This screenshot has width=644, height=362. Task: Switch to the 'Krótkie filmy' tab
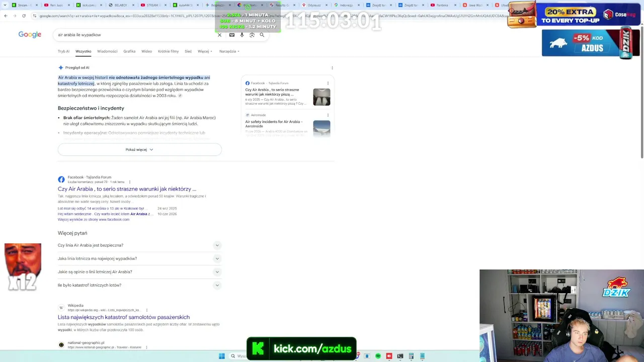168,51
